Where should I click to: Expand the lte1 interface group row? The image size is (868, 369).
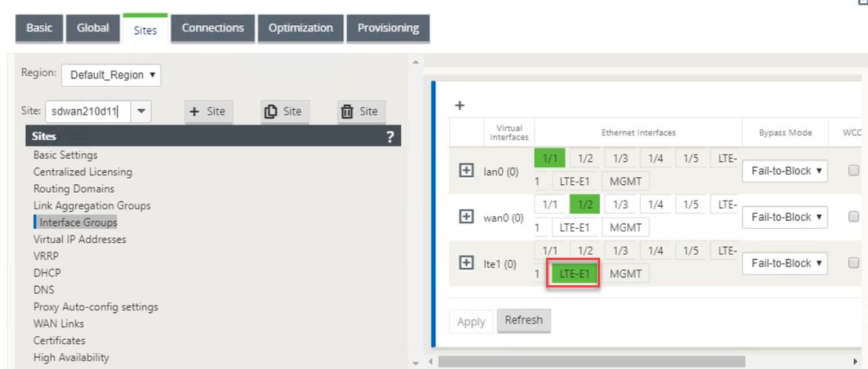coord(467,263)
